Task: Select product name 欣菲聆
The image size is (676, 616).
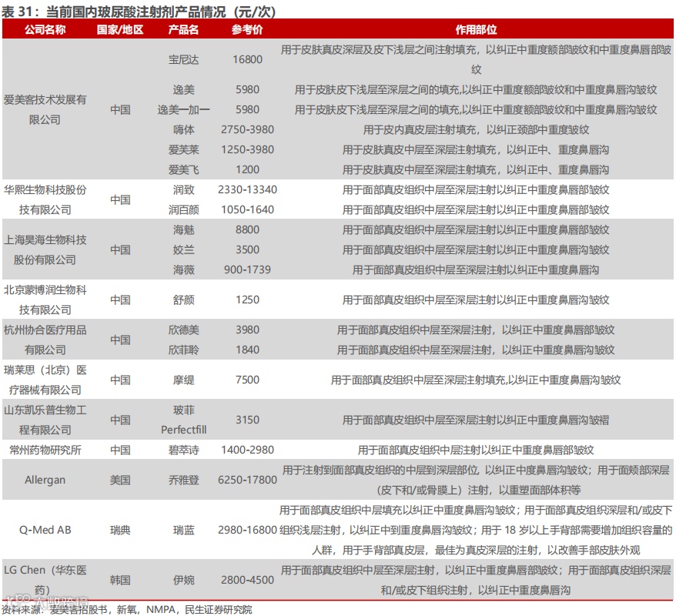Action: tap(184, 350)
